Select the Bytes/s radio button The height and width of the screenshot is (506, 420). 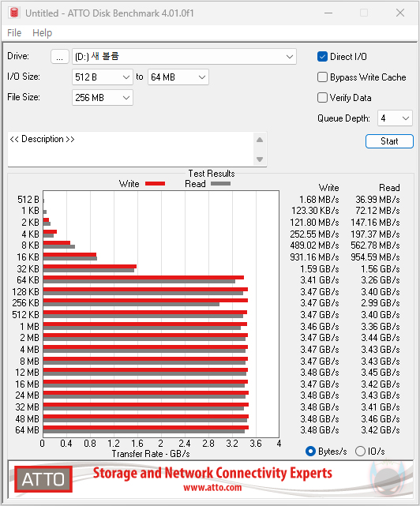pos(310,452)
